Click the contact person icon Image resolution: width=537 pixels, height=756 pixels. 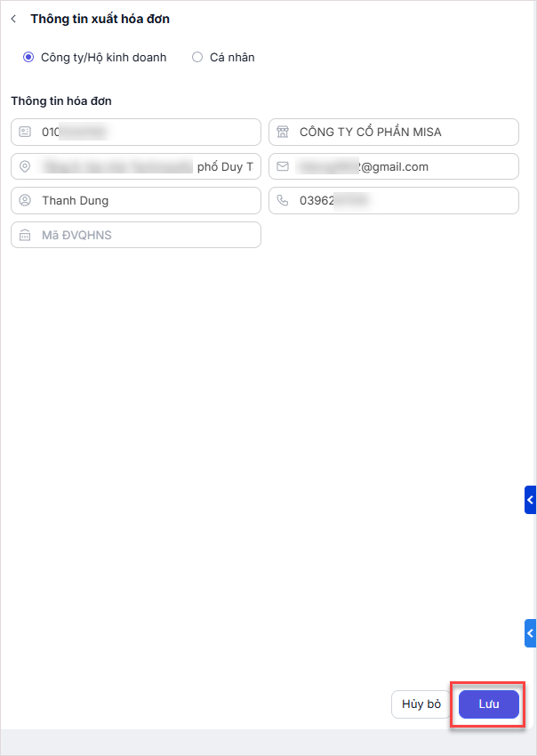point(25,201)
